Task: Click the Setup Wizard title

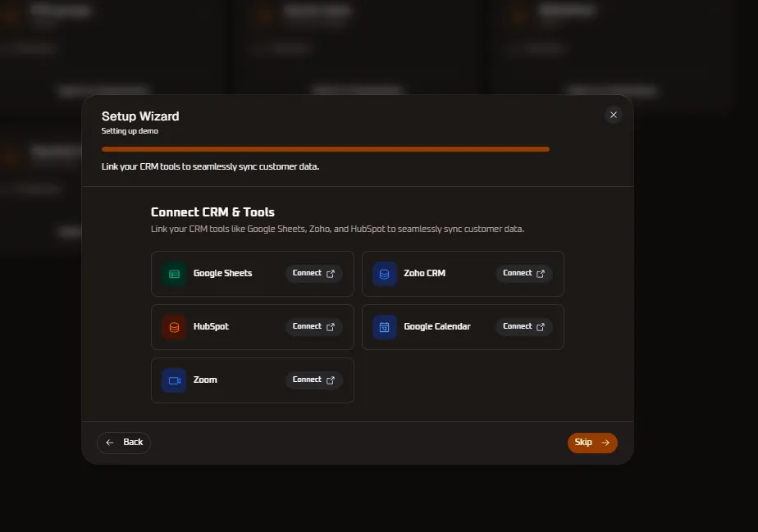Action: point(140,116)
